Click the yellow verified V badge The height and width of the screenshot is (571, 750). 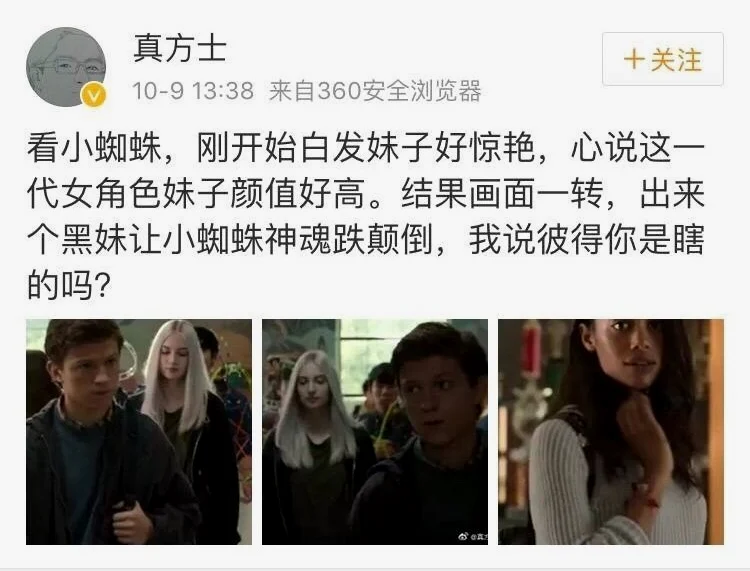[94, 95]
